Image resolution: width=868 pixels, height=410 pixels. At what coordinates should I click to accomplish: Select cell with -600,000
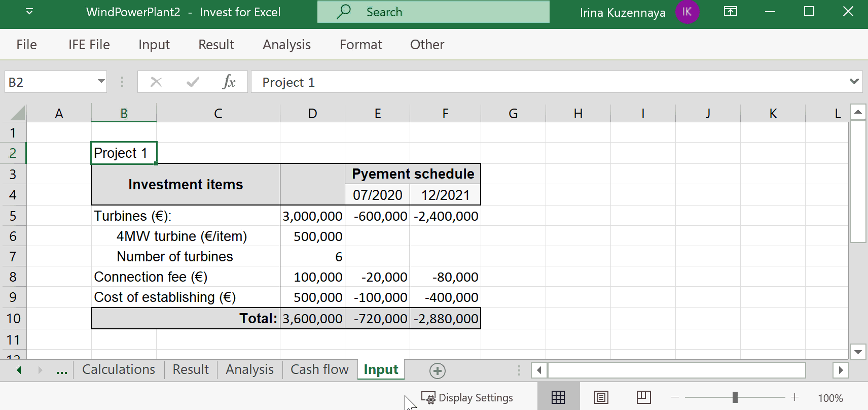click(x=378, y=216)
